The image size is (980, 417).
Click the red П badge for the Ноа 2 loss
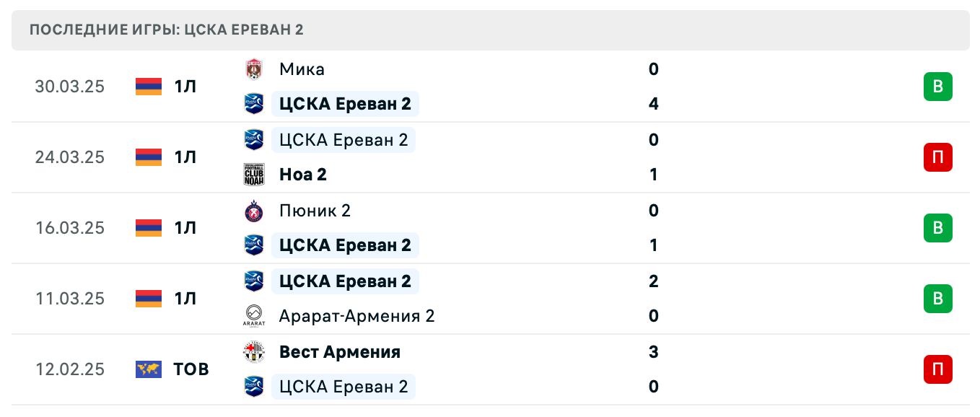click(x=937, y=157)
